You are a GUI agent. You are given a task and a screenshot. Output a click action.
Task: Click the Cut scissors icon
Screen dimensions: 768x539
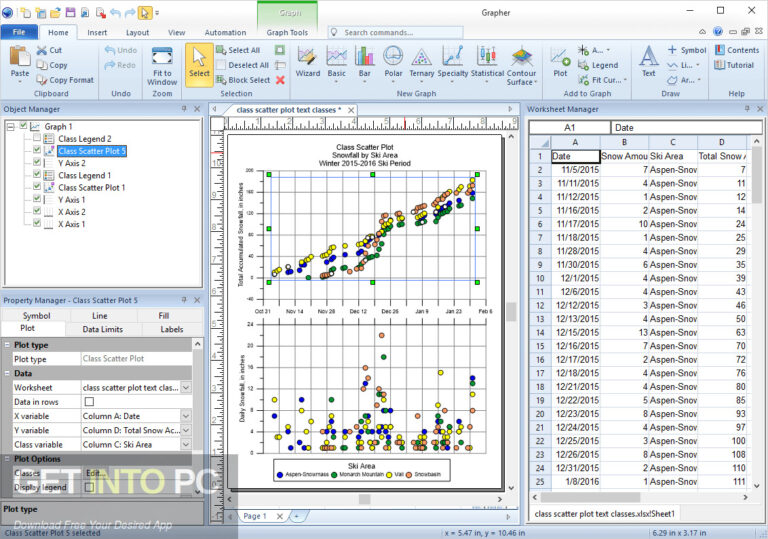pos(42,50)
